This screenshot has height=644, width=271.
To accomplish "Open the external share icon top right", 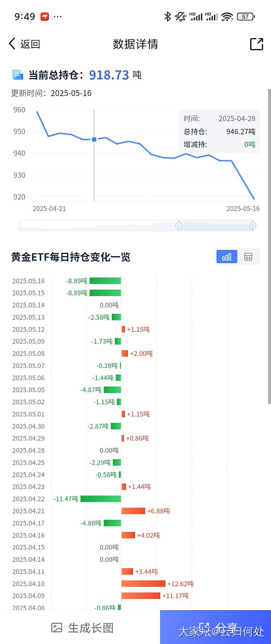I will pos(256,44).
